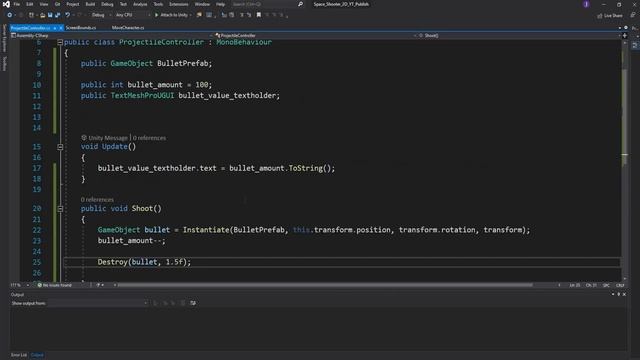Toggle a bookmark with the bookmark icon

click(x=259, y=15)
